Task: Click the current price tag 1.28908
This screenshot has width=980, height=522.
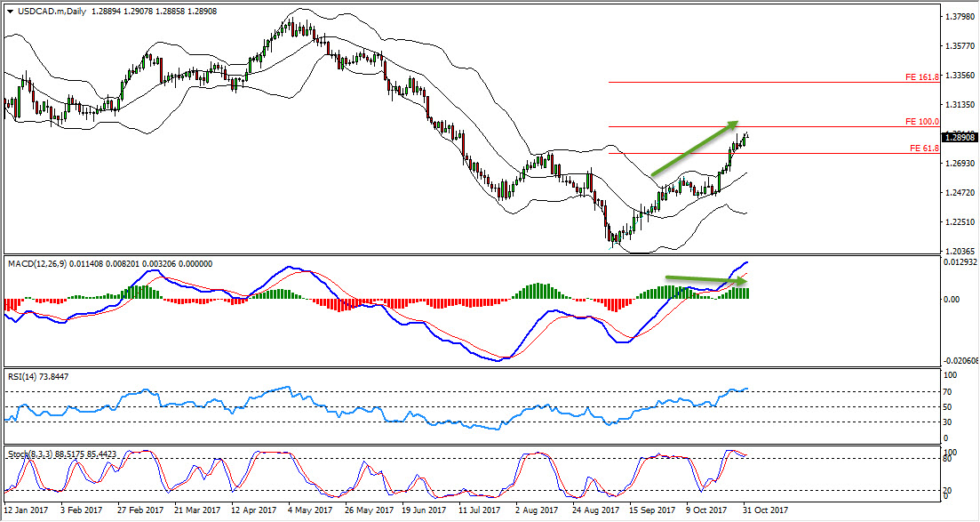Action: point(960,138)
